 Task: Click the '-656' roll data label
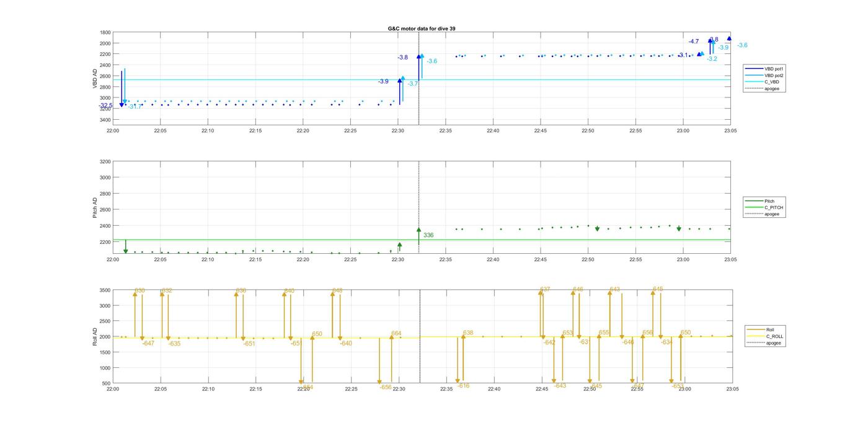pos(385,387)
